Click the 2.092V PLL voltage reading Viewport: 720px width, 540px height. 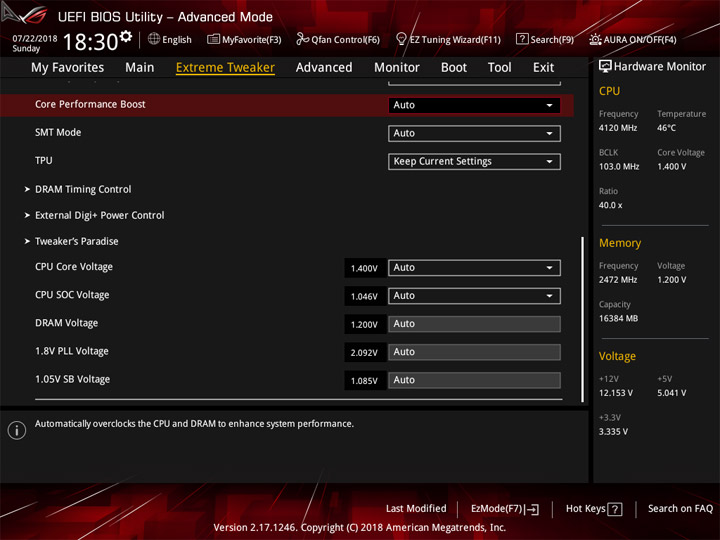(x=364, y=353)
